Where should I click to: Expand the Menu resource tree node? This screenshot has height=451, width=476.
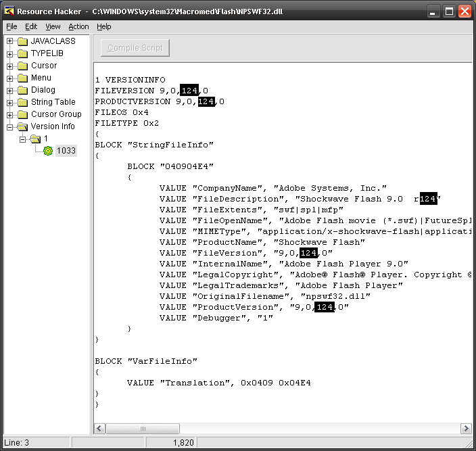point(9,78)
